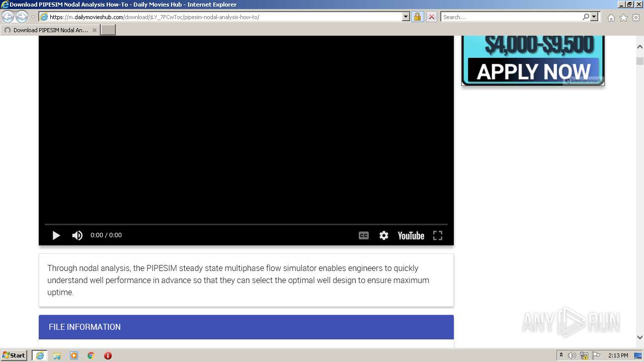This screenshot has width=644, height=362.
Task: Open Favorites star icon
Action: pyautogui.click(x=623, y=18)
